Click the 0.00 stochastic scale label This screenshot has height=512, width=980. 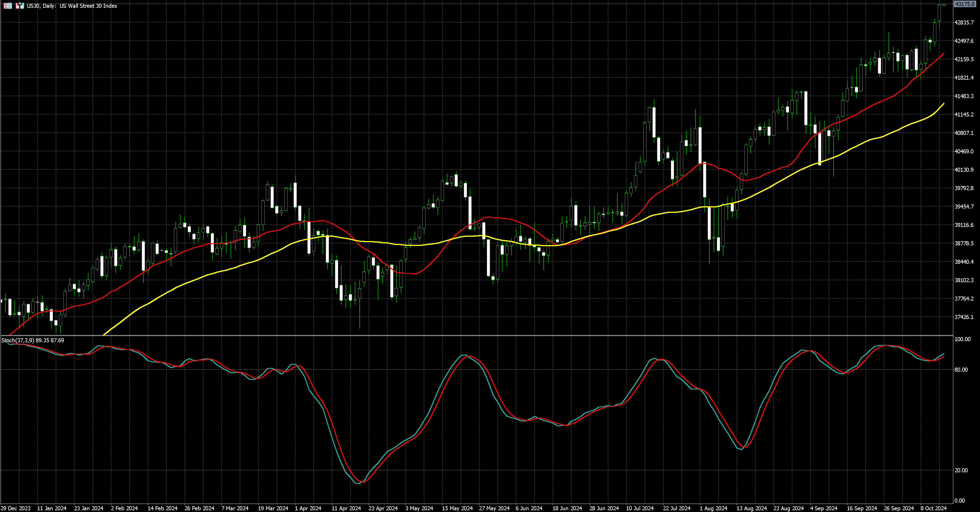tap(960, 500)
